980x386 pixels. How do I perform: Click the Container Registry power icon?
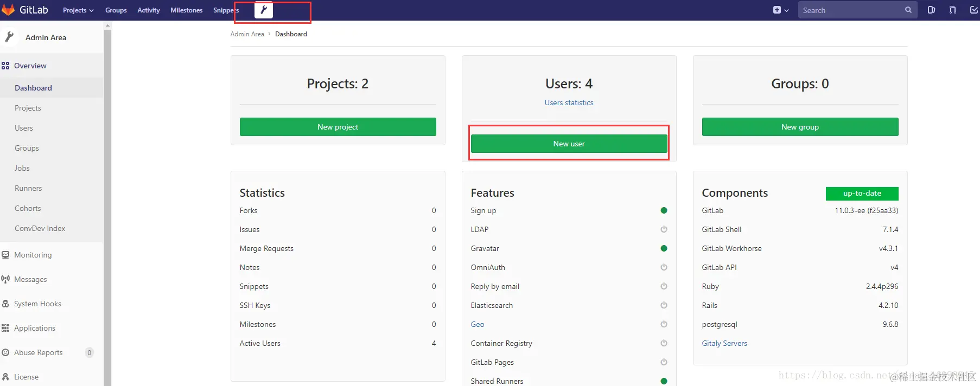pos(664,343)
